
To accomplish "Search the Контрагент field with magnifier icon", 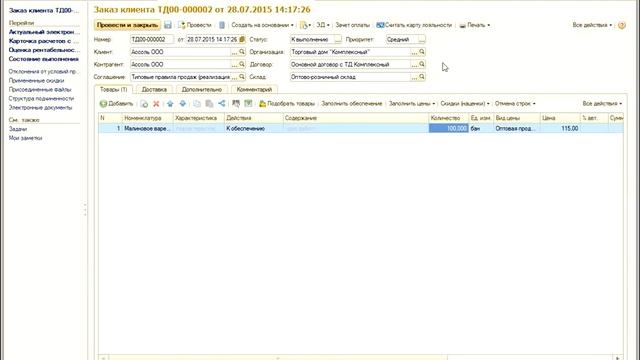I will click(242, 64).
